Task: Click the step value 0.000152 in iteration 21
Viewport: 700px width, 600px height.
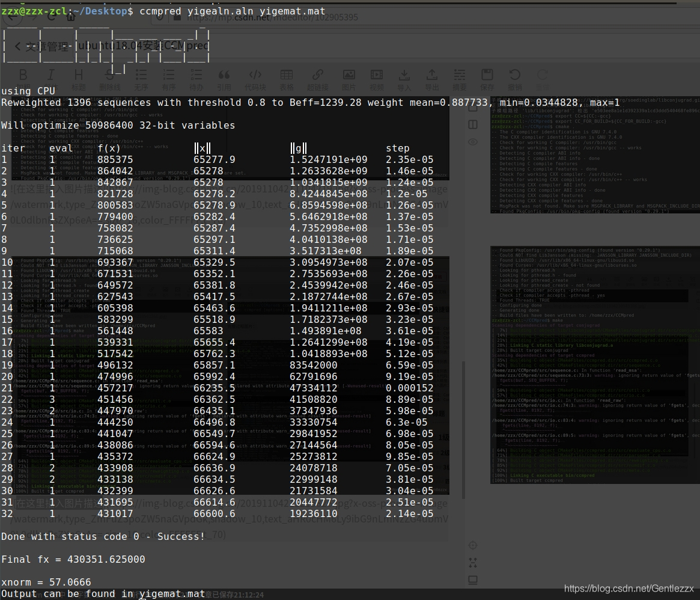Action: coord(409,388)
